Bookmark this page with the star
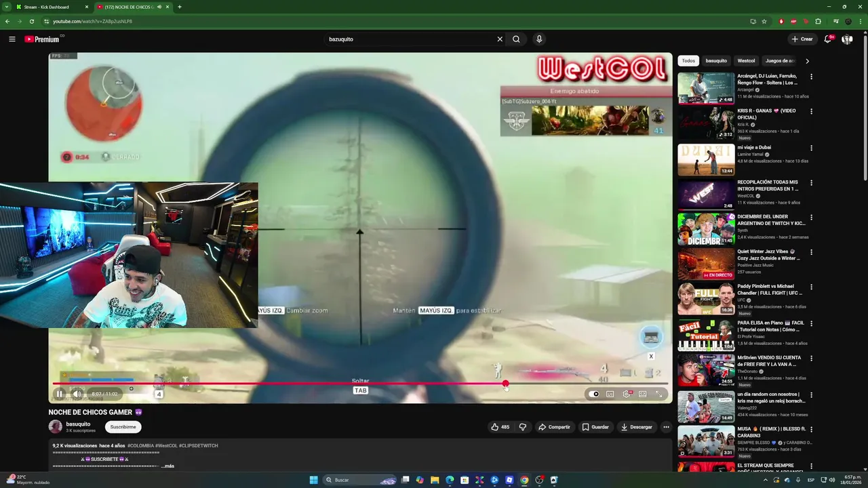This screenshot has width=868, height=488. tap(764, 21)
